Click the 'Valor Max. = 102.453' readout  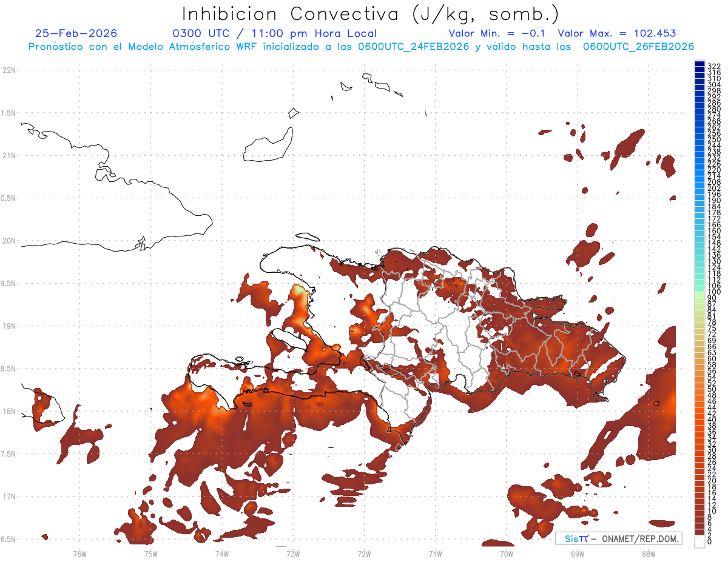coord(617,33)
